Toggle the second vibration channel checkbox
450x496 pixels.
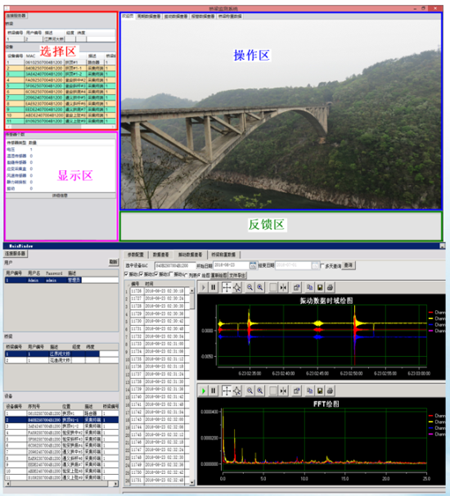pos(141,274)
